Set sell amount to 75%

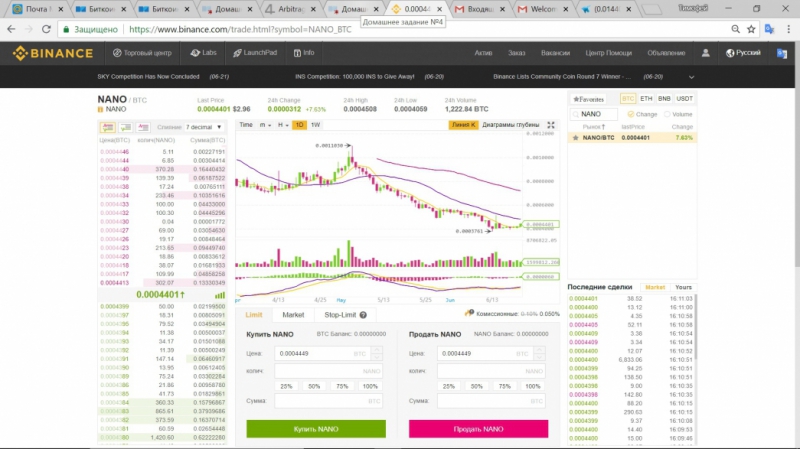(x=505, y=386)
